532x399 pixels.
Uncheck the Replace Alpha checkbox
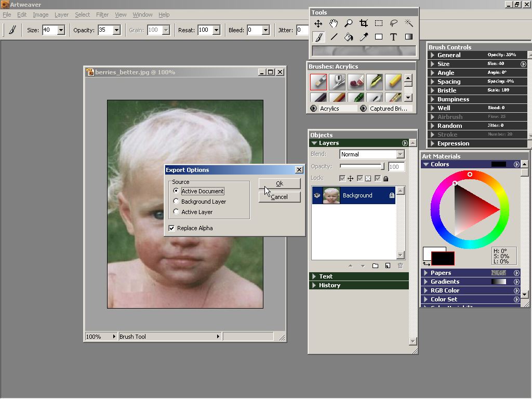pyautogui.click(x=171, y=228)
